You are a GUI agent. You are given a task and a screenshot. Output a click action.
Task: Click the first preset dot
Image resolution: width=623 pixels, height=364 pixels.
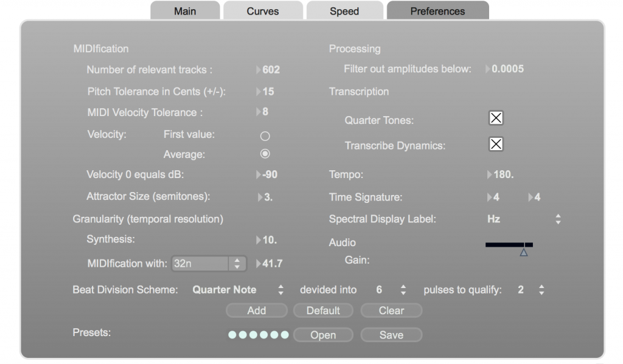point(232,335)
